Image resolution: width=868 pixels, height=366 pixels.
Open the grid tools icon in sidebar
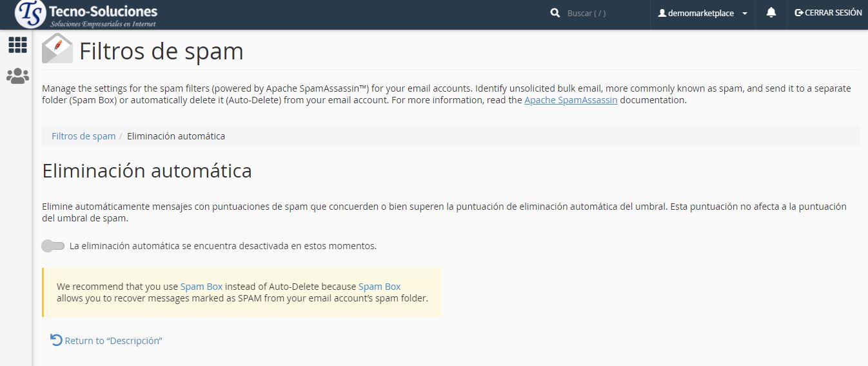pyautogui.click(x=17, y=45)
